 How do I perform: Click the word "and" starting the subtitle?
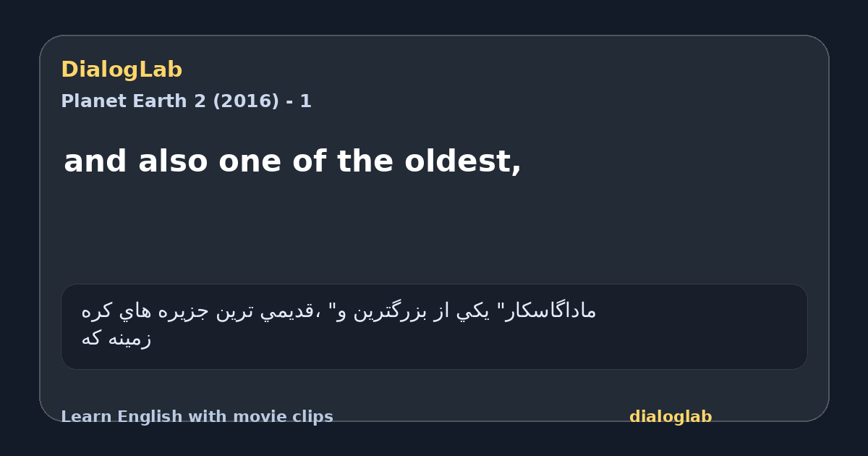pyautogui.click(x=95, y=161)
